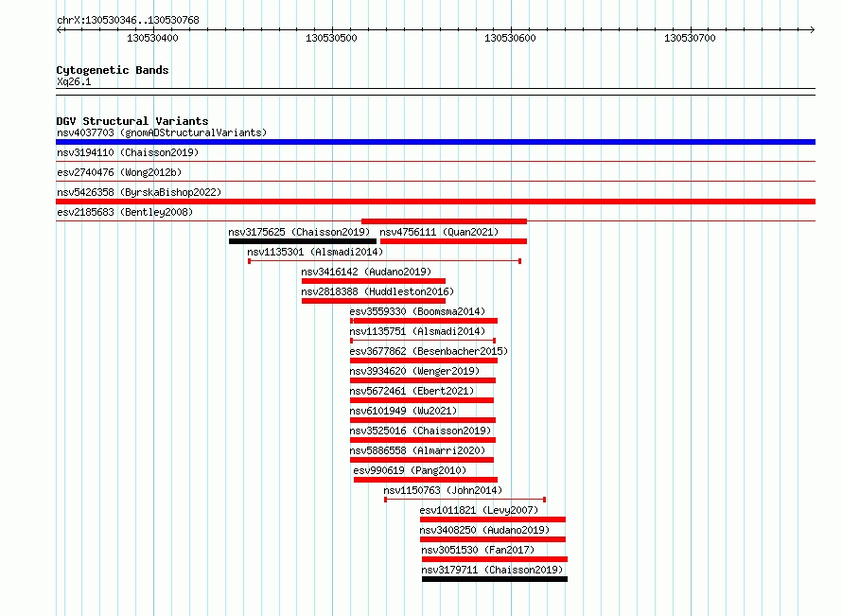Open nsv3051530 (Fan2017) label

click(478, 550)
